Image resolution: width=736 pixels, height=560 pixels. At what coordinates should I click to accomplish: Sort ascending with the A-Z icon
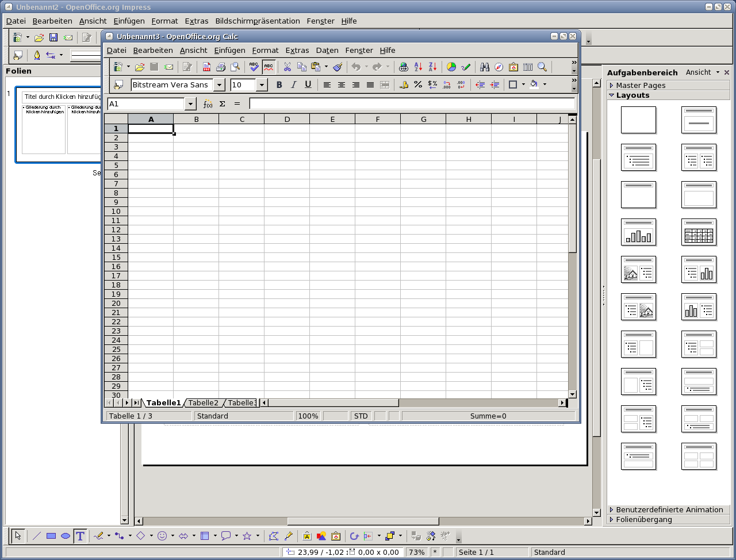click(x=418, y=67)
